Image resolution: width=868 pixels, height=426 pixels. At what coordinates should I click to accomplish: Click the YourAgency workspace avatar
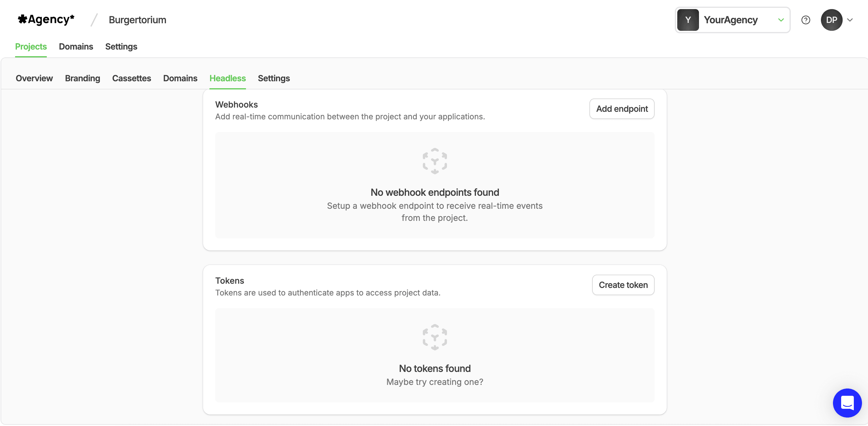[688, 20]
